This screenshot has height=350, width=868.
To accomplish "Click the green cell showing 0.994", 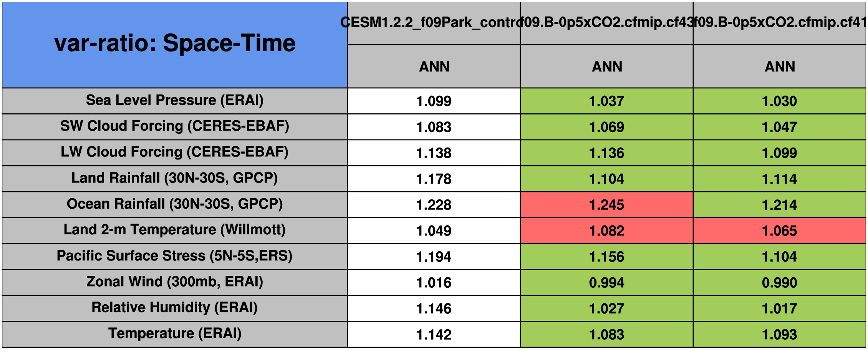I will (x=606, y=282).
